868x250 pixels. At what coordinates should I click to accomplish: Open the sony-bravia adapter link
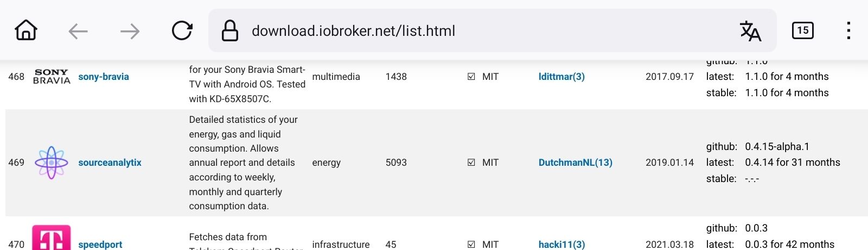coord(104,77)
